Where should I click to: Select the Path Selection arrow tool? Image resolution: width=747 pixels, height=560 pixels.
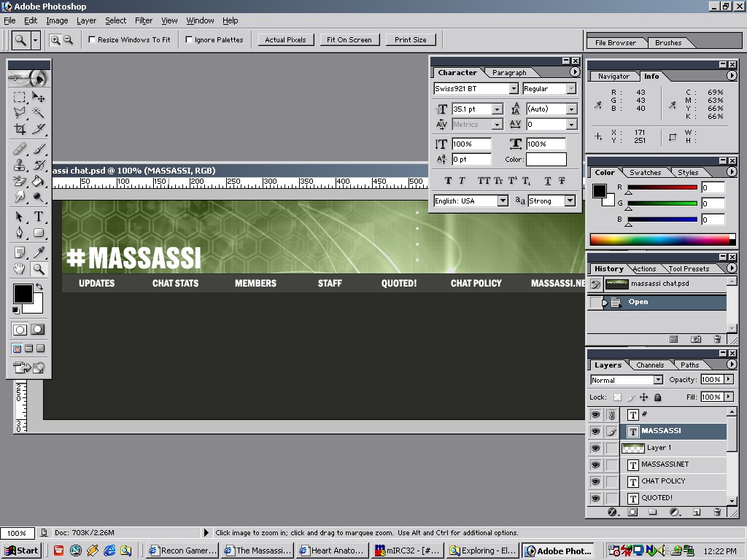click(20, 217)
